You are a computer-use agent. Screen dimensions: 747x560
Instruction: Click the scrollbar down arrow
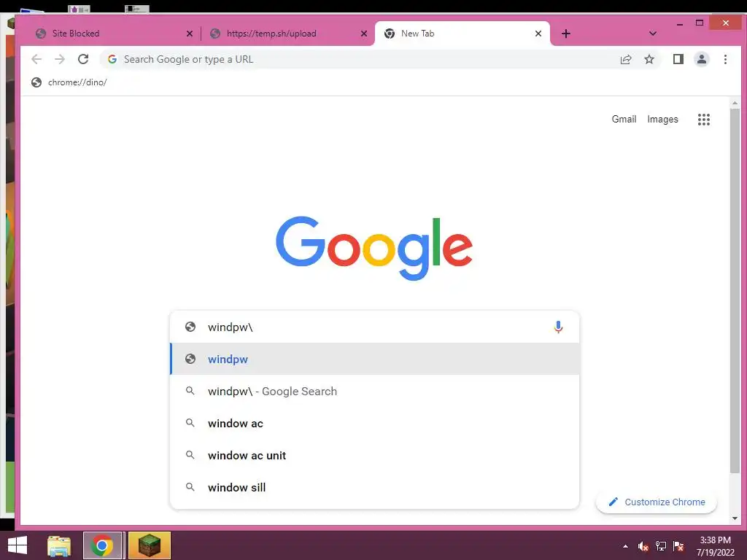[x=735, y=518]
